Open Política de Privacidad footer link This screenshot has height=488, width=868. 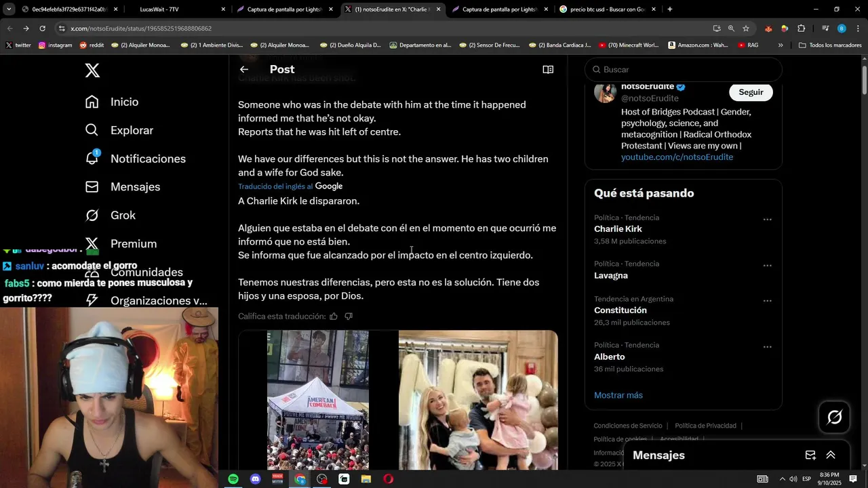click(705, 426)
